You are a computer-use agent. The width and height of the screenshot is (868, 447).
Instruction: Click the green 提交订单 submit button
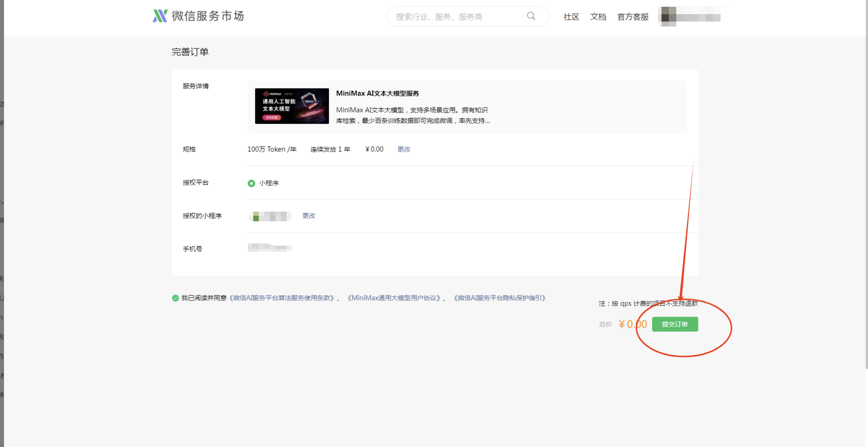click(x=675, y=324)
